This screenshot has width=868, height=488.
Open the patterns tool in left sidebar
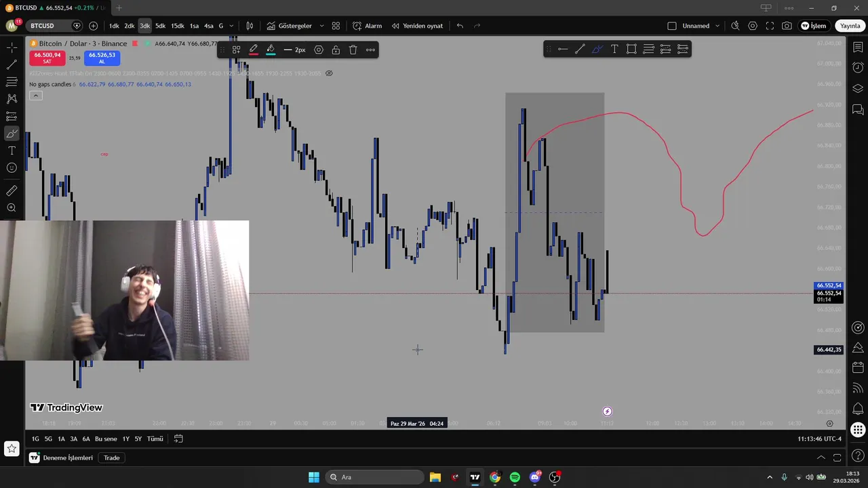[12, 99]
